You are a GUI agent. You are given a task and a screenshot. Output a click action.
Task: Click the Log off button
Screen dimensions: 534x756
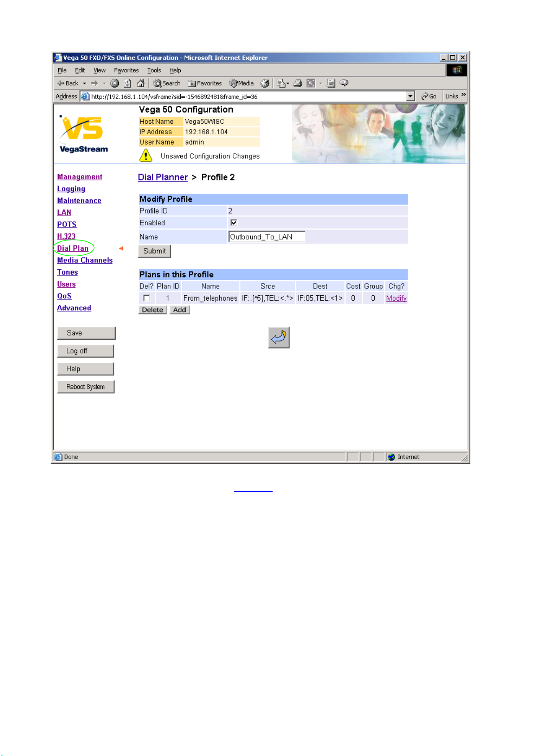click(x=85, y=351)
